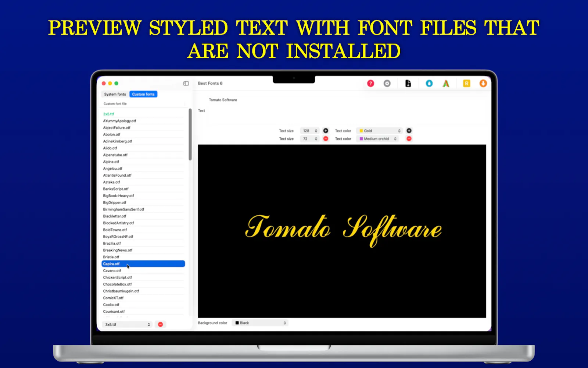Screen dimensions: 588x368
Task: Toggle the sidebar panel icon
Action: (x=186, y=84)
